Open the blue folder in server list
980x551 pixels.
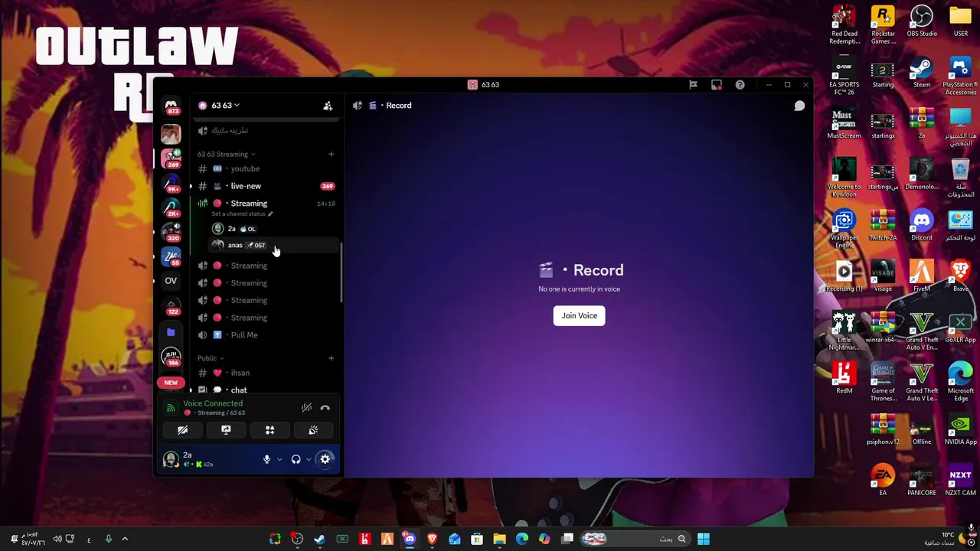171,333
